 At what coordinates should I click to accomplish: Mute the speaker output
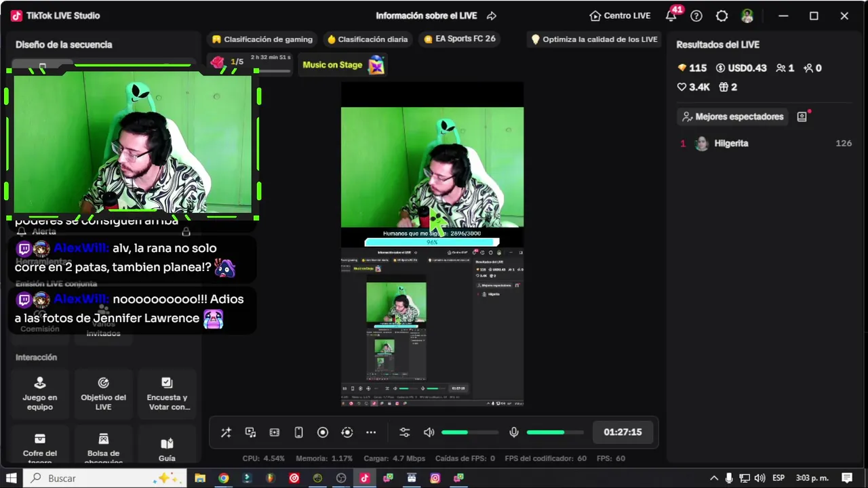(429, 432)
